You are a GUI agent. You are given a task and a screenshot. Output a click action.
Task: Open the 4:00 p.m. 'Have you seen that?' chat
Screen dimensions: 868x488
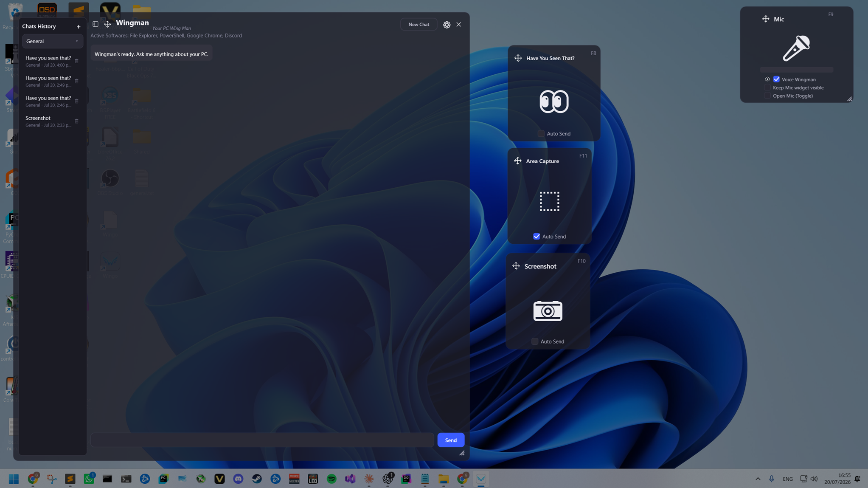coord(48,61)
